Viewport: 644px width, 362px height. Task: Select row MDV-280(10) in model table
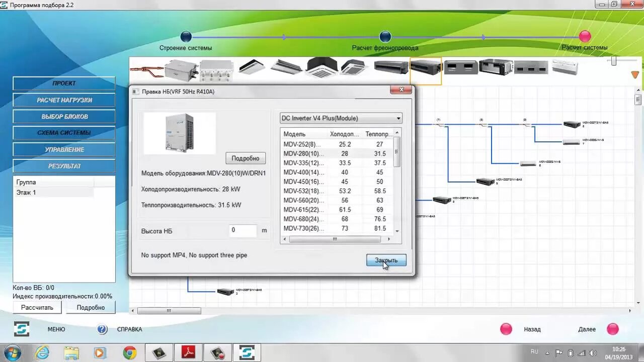click(x=337, y=154)
